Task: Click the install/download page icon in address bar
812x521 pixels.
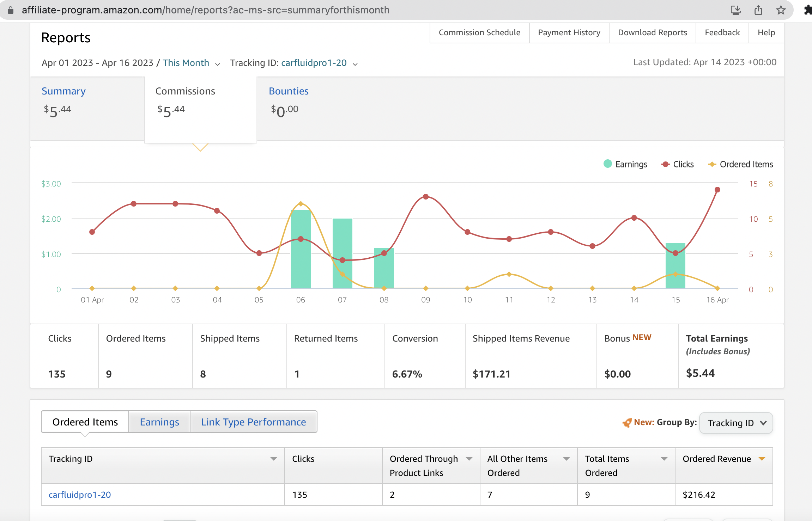Action: (735, 10)
